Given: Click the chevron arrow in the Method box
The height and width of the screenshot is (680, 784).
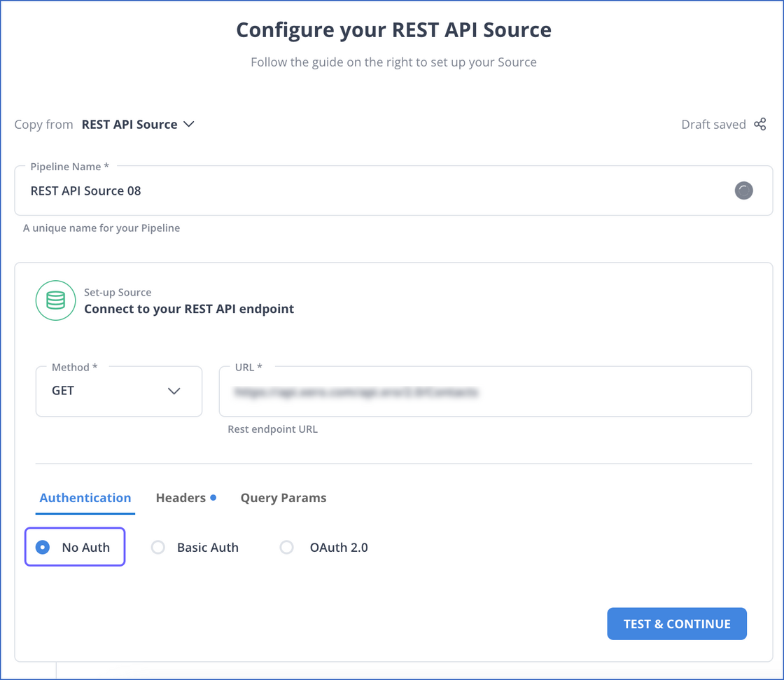Looking at the screenshot, I should [x=174, y=391].
